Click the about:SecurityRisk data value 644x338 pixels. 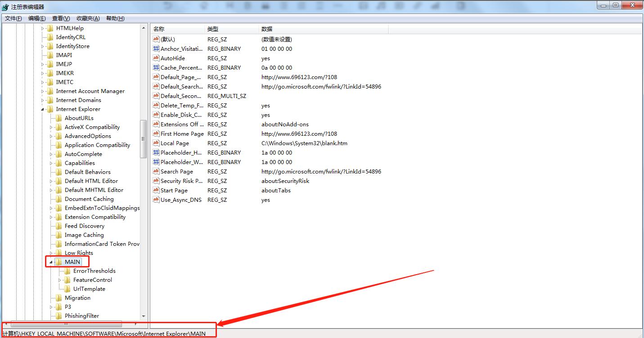[285, 181]
